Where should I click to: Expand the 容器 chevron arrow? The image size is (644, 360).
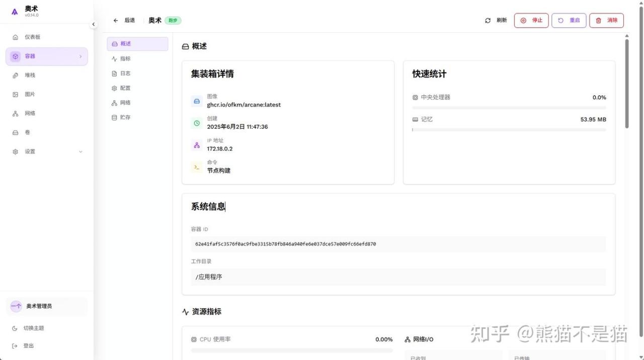point(80,56)
